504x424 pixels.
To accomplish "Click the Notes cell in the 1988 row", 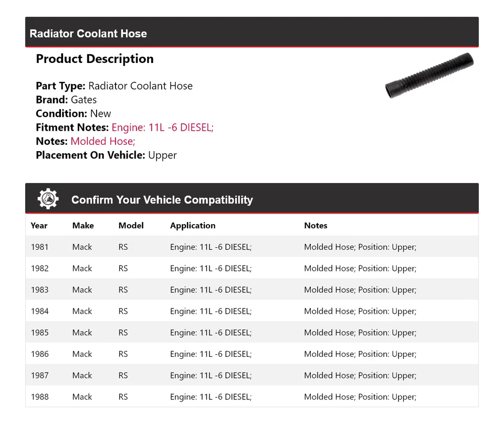I will (360, 397).
